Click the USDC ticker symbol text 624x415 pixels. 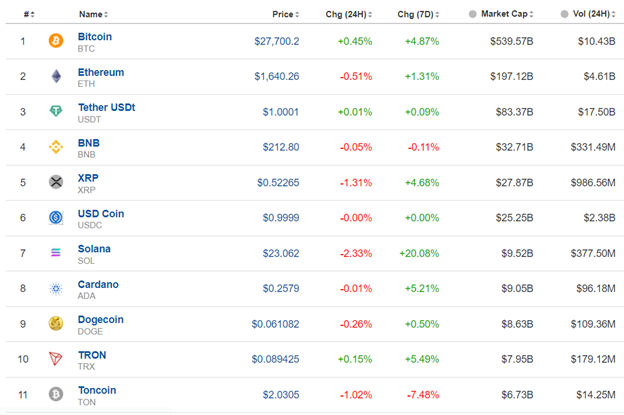(x=90, y=225)
